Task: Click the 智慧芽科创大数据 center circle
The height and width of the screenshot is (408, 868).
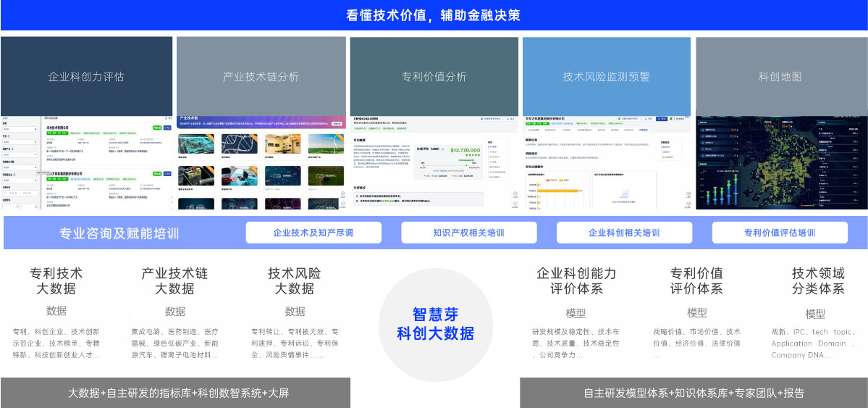Action: coord(435,325)
